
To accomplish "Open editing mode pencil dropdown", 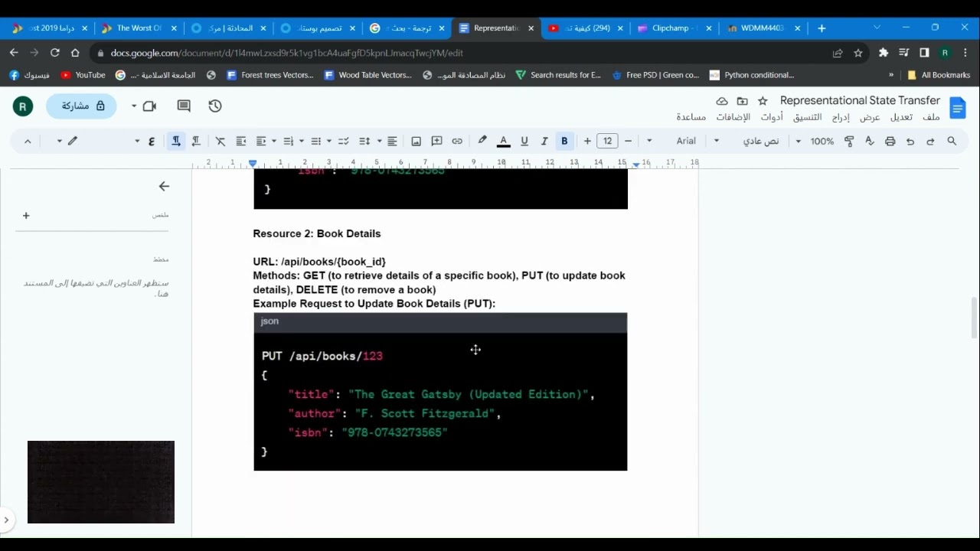I will coord(66,141).
